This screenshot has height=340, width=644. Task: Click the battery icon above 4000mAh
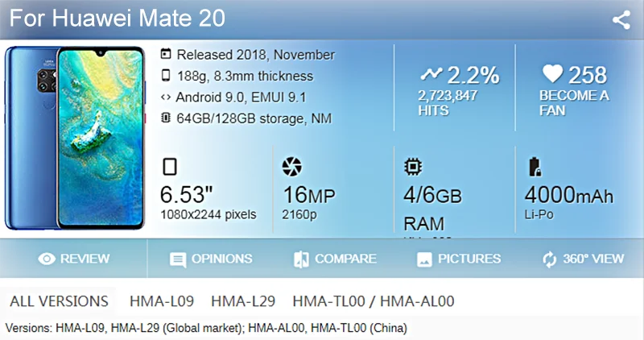[534, 167]
